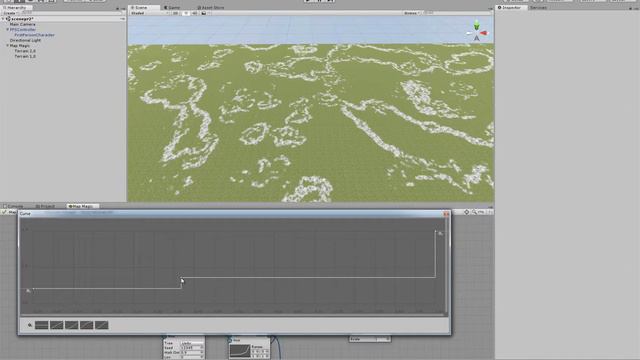Select FPSController in Hierarchy
The image size is (640, 360).
23,29
